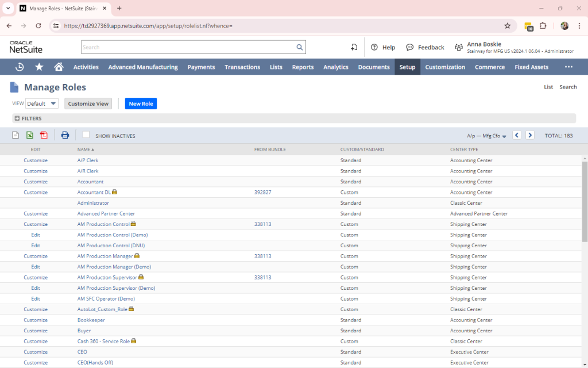Print the Manage Roles list

(65, 135)
